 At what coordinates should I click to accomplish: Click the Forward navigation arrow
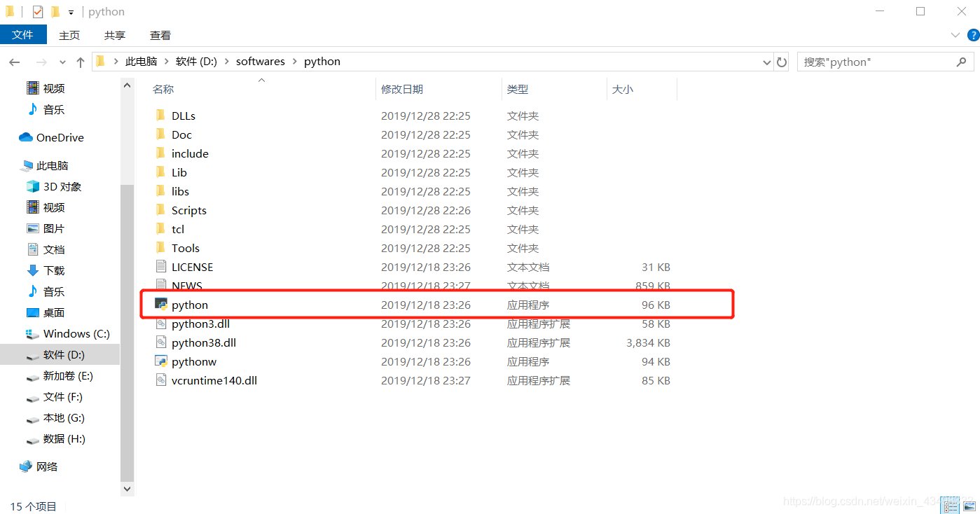point(41,62)
